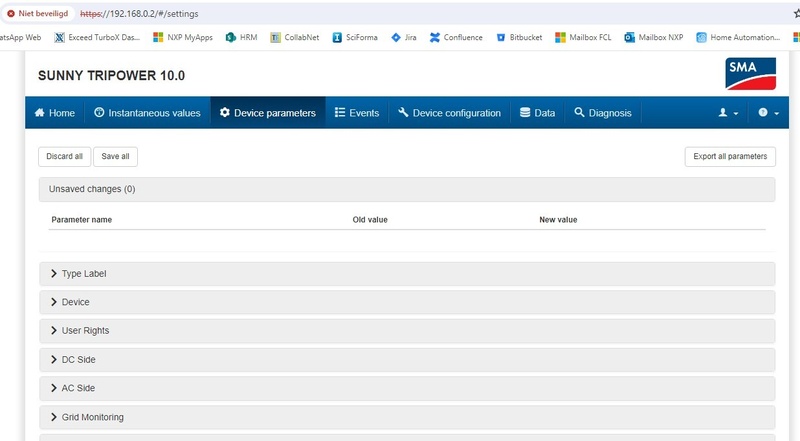Open the CollabNet bookmark icon

click(x=276, y=37)
